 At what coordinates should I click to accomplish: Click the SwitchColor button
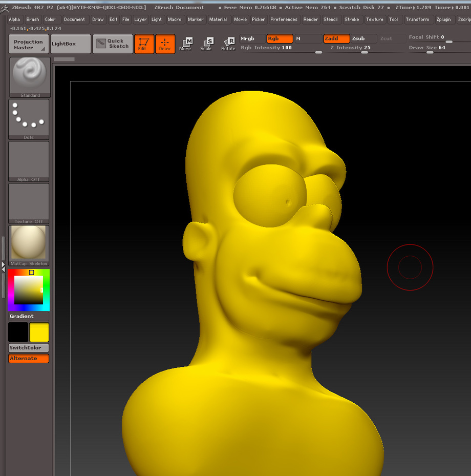click(x=29, y=347)
